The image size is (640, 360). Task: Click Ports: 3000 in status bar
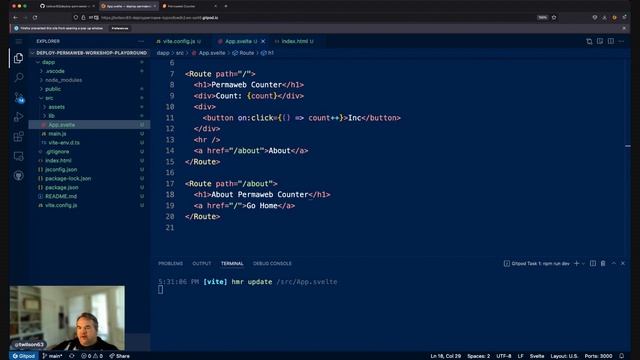(x=598, y=356)
